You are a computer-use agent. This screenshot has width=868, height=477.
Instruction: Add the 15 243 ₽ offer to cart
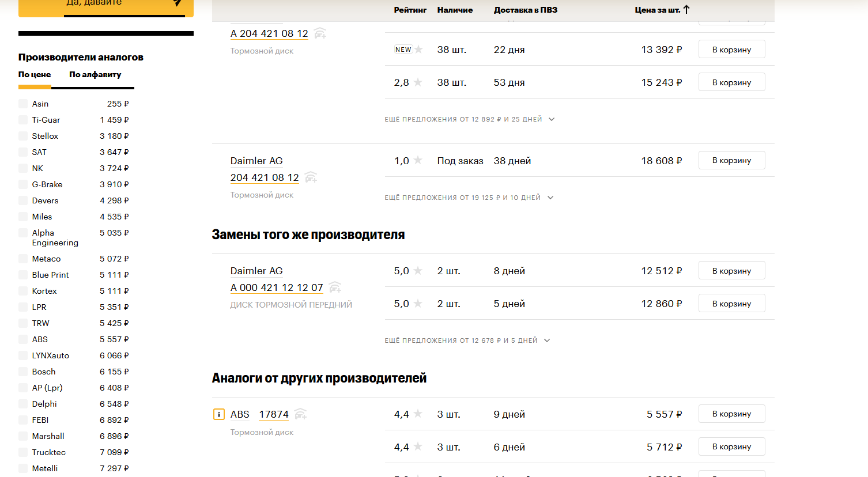coord(732,82)
